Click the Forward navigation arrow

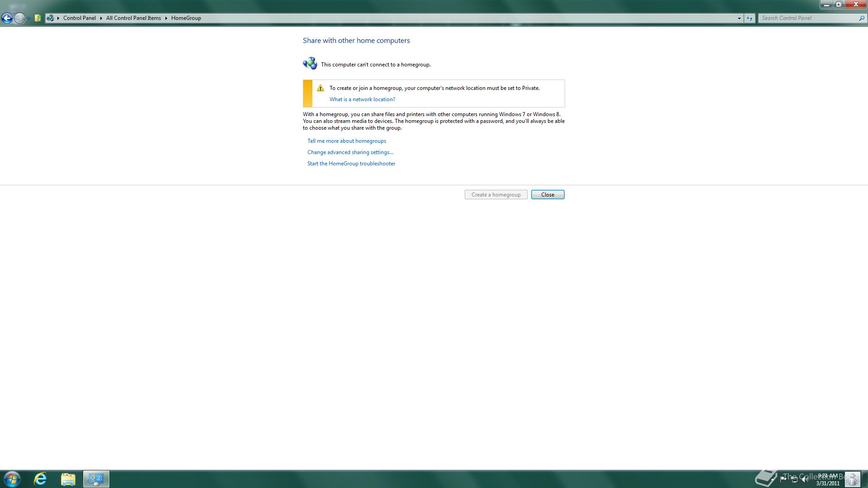(x=19, y=18)
